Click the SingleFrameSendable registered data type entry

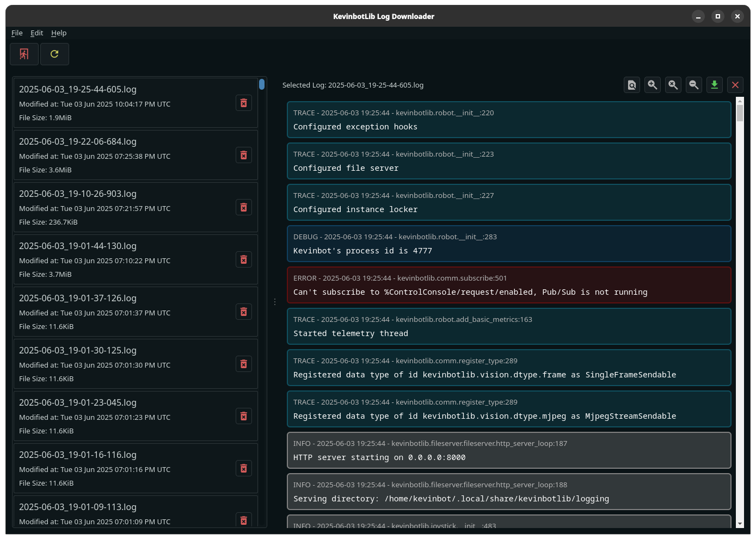coord(509,368)
